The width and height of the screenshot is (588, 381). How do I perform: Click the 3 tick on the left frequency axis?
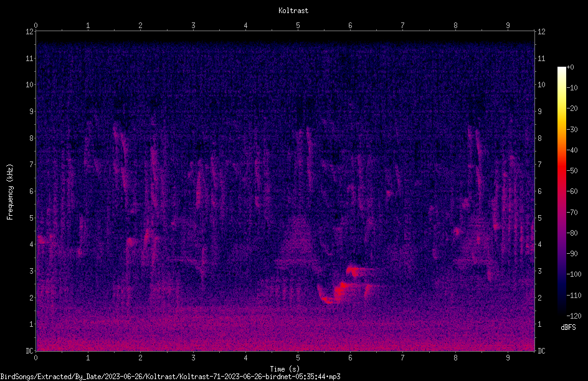coord(32,271)
